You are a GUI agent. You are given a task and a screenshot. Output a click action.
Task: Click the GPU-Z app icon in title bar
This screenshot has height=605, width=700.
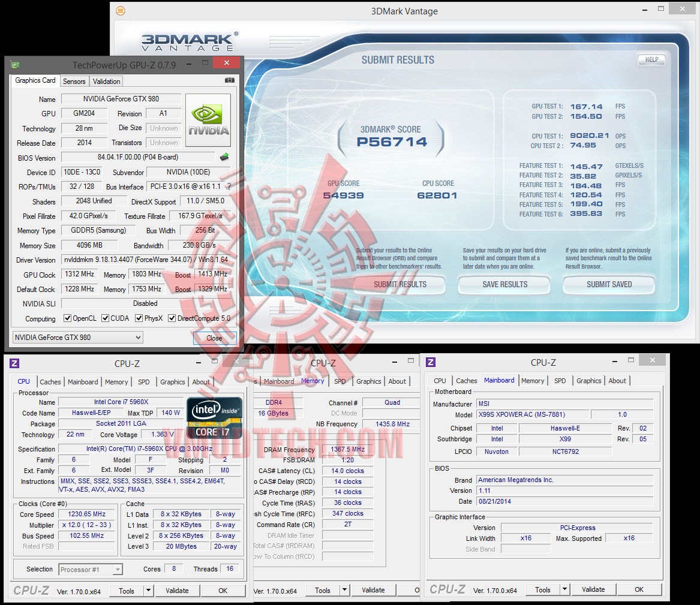click(x=15, y=65)
